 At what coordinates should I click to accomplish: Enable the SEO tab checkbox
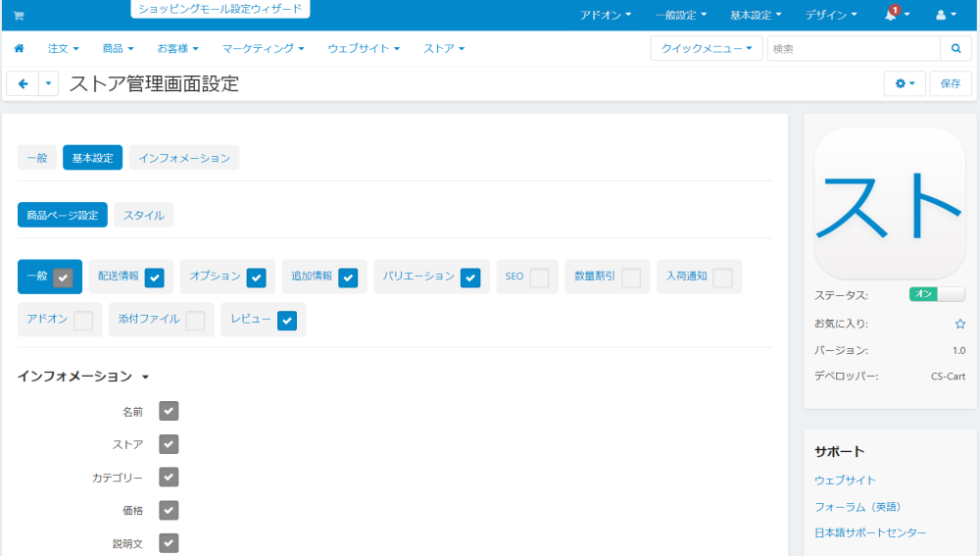(539, 278)
